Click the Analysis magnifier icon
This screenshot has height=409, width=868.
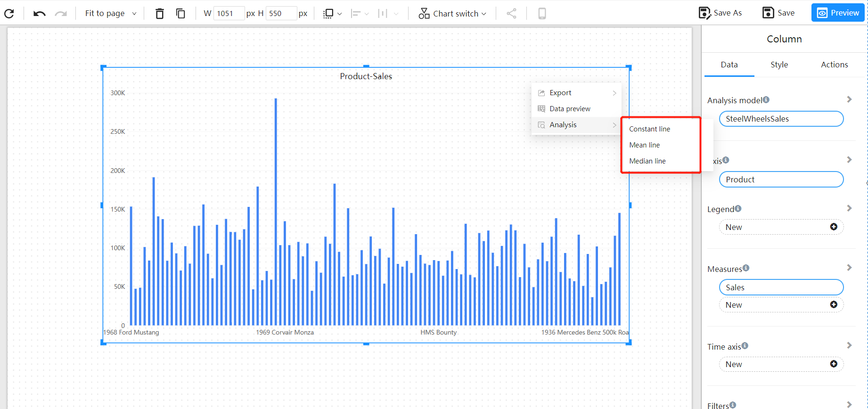tap(541, 125)
